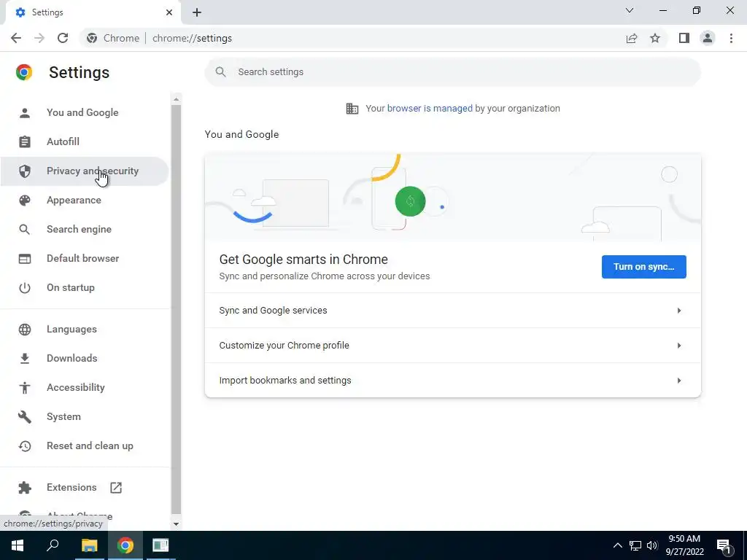Click the browser back arrow
Viewport: 747px width, 560px height.
[x=16, y=38]
